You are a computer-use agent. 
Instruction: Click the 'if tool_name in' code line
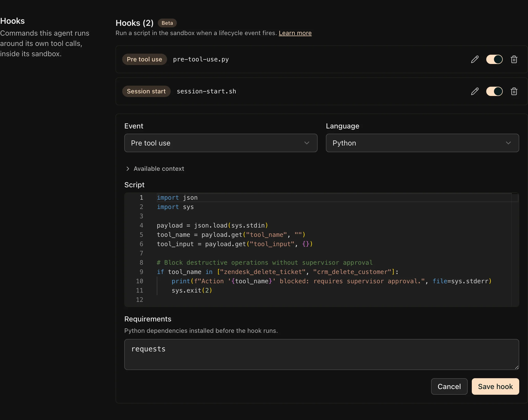pos(278,272)
